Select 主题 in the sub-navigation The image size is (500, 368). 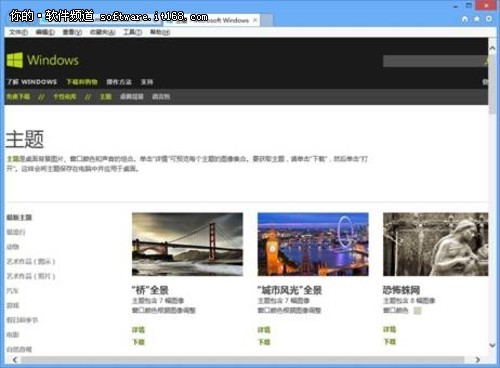tap(106, 97)
